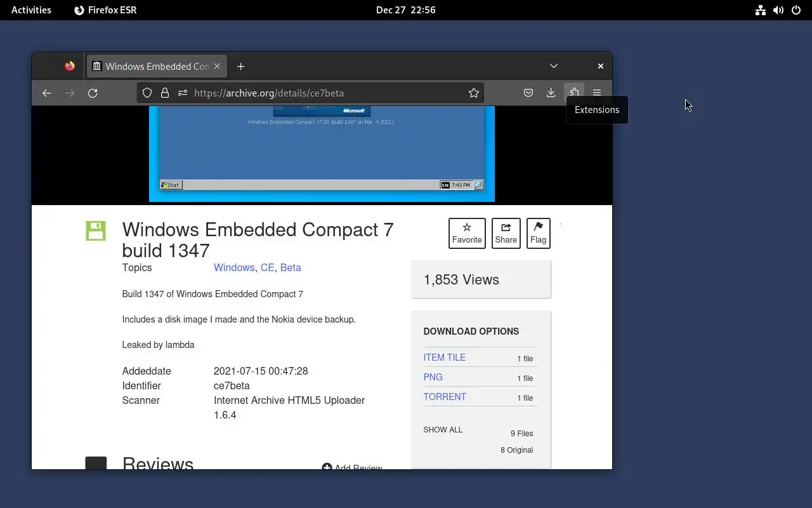
Task: Open site permissions icon in address bar
Action: tap(183, 93)
